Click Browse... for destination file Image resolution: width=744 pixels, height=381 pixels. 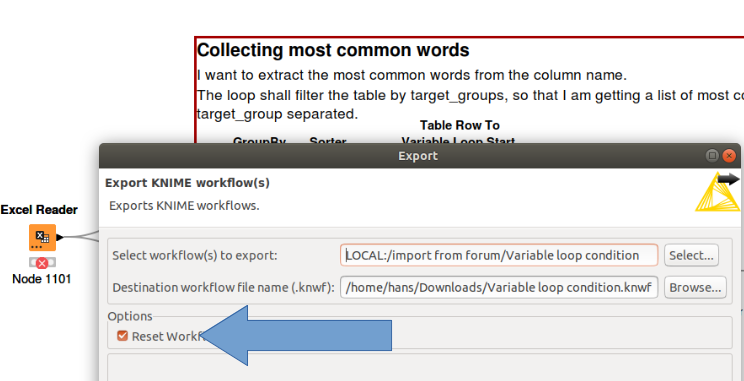tap(695, 288)
